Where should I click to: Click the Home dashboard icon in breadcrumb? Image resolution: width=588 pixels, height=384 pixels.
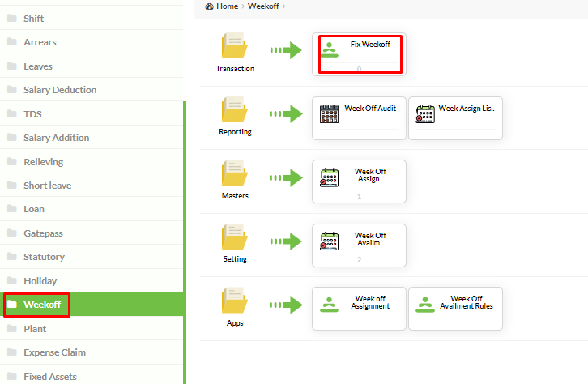(x=209, y=6)
